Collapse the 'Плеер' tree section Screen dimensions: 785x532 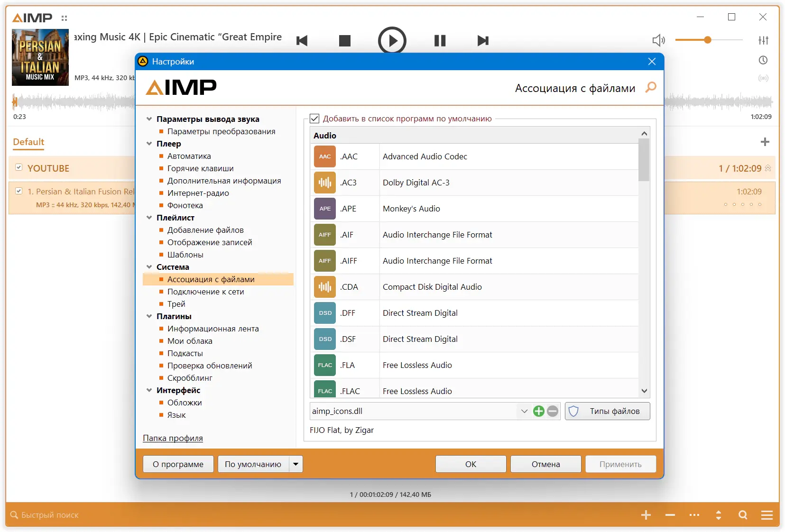(149, 144)
